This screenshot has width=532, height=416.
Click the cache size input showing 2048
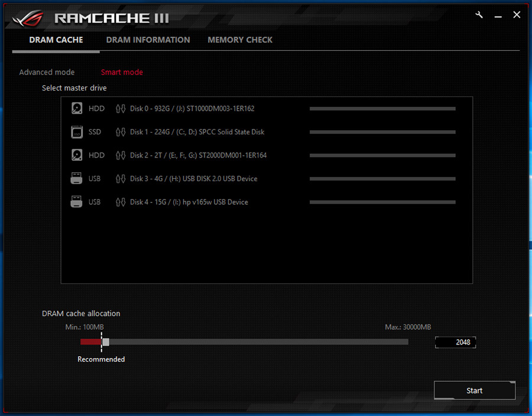tap(455, 342)
